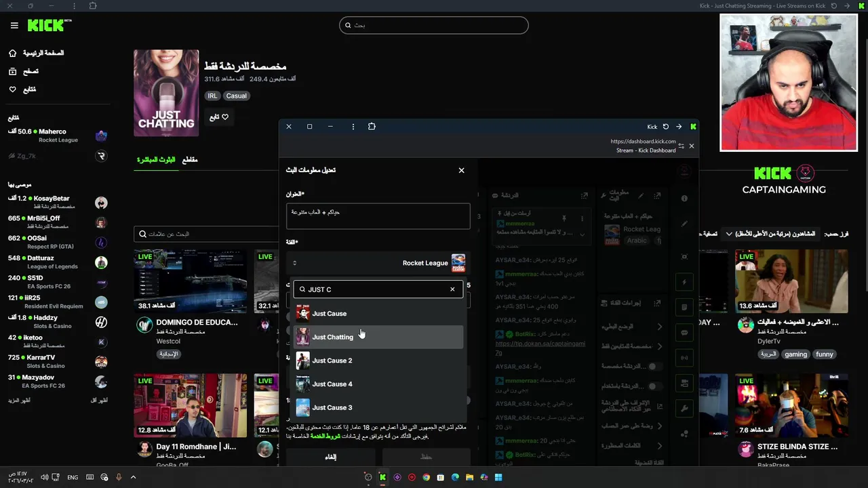
Task: Click the pencil icon in dashboard side rail
Action: [x=684, y=224]
